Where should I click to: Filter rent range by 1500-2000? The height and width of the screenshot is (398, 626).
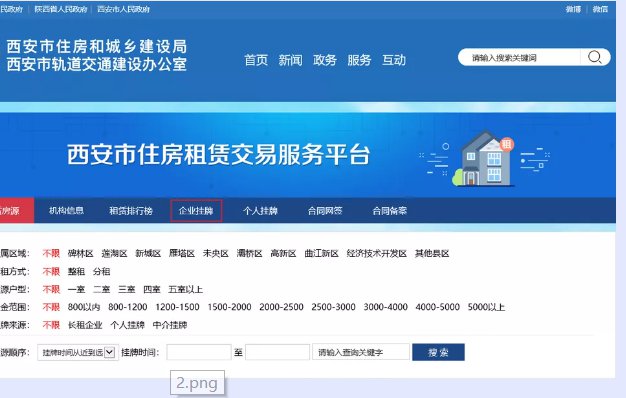click(x=229, y=307)
